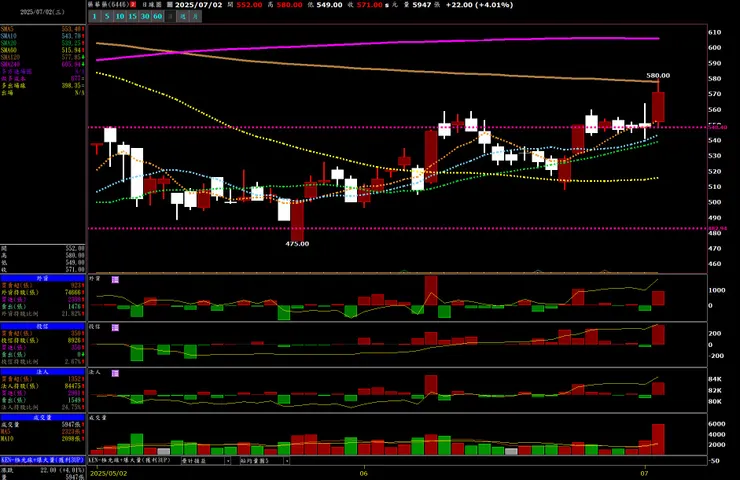
Task: Select the blue 法人 panel header
Action: 42,372
